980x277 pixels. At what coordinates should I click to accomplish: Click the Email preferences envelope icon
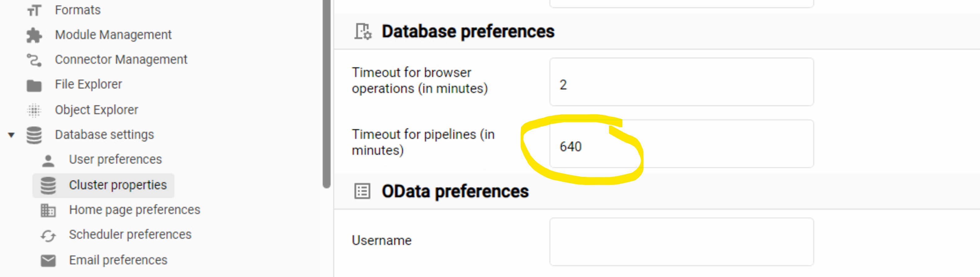click(x=48, y=261)
